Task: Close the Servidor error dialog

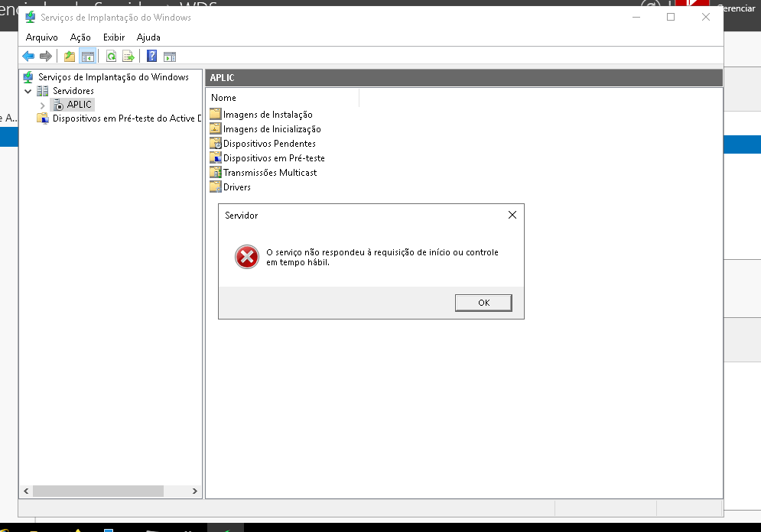Action: click(512, 215)
